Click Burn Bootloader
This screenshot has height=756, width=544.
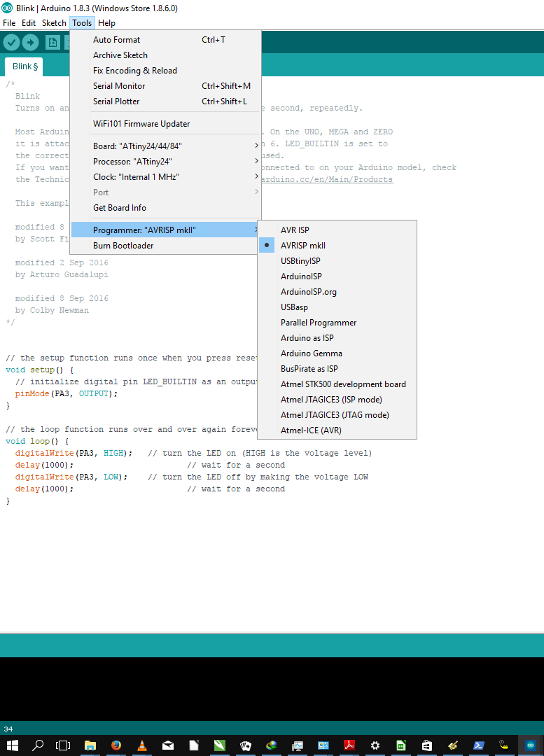coord(165,246)
